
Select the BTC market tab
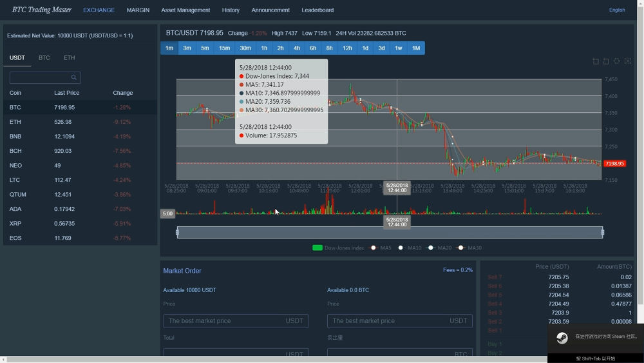pyautogui.click(x=44, y=58)
